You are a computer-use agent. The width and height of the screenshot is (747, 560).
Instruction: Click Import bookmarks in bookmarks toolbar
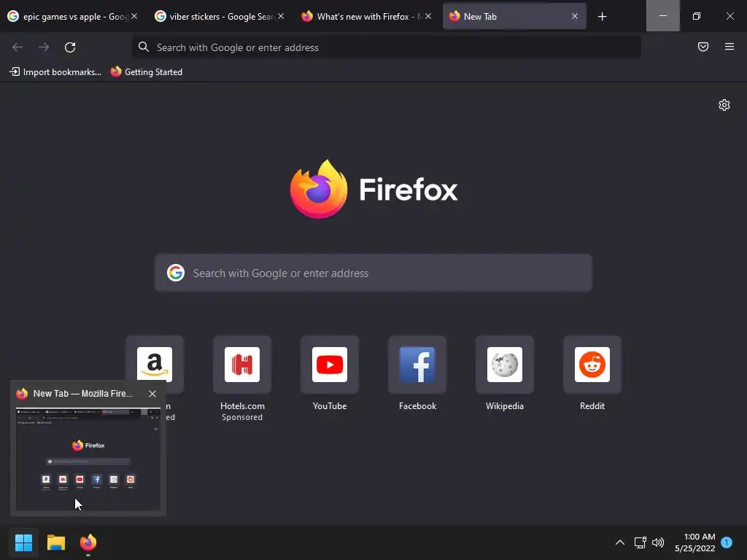pyautogui.click(x=55, y=72)
